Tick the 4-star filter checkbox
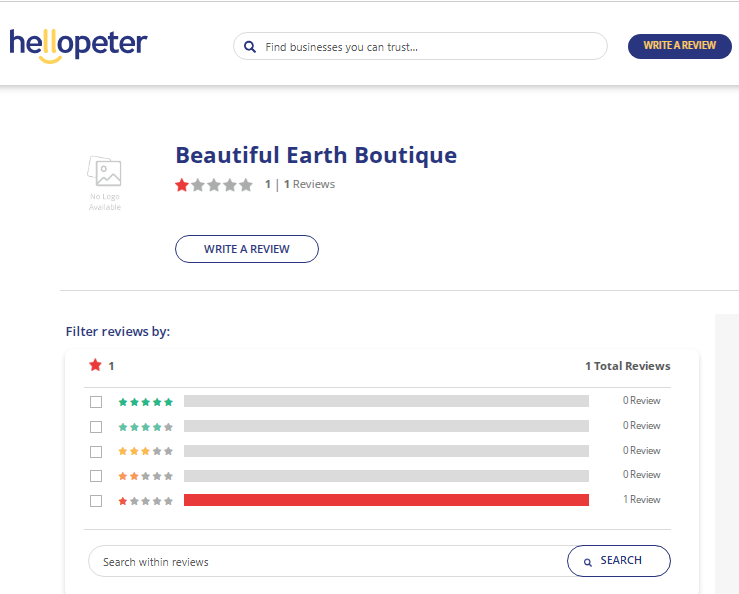The width and height of the screenshot is (739, 594). 96,427
